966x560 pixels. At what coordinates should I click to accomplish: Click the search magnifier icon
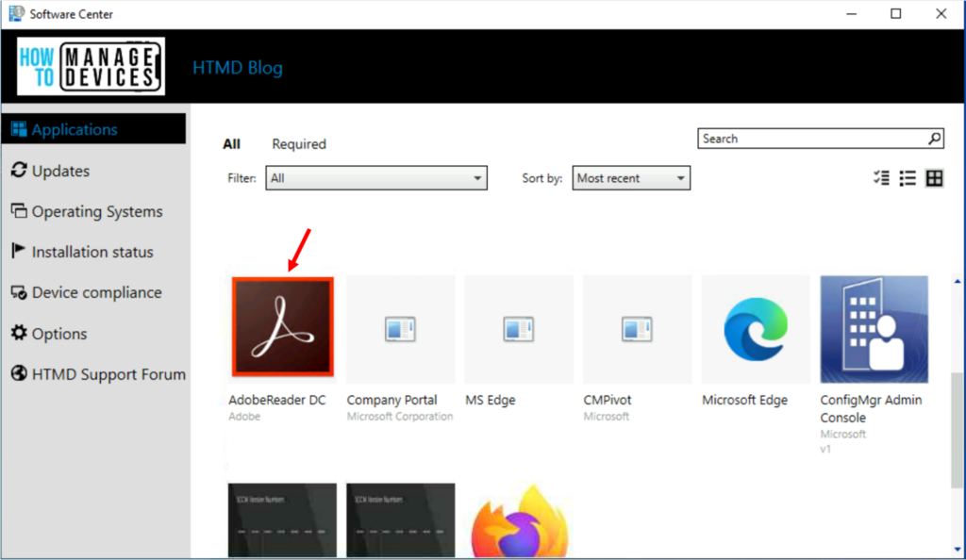point(934,139)
